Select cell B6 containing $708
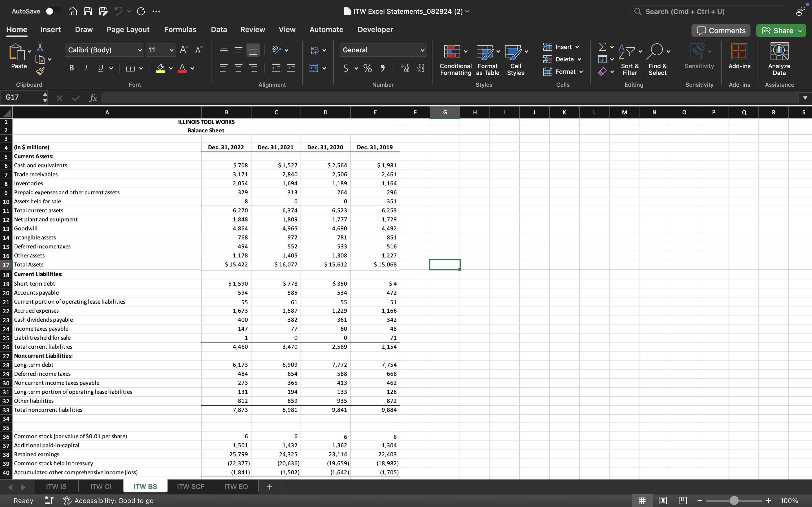The height and width of the screenshot is (507, 812). tap(226, 165)
